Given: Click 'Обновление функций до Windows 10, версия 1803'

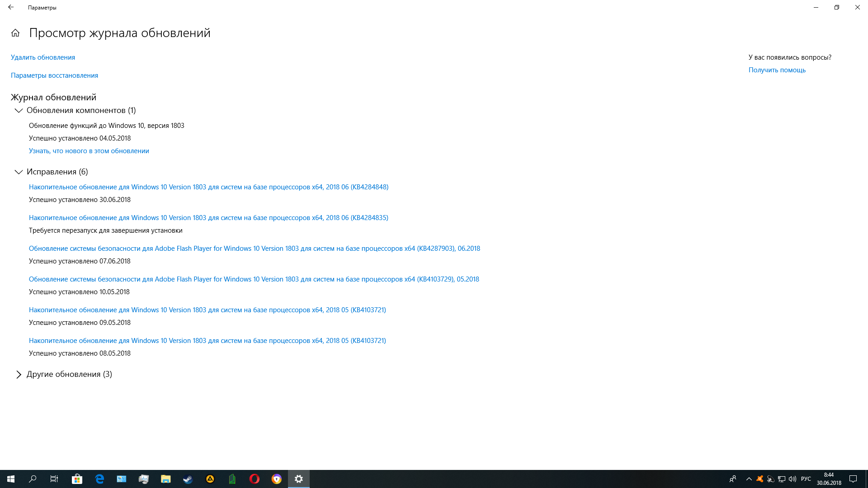Looking at the screenshot, I should [x=107, y=126].
